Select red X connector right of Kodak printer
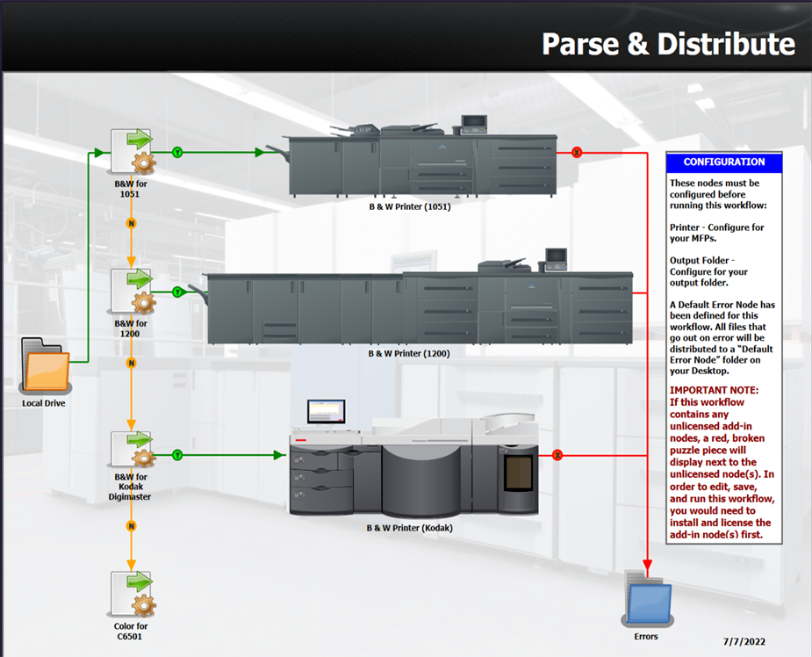The height and width of the screenshot is (657, 812). coord(557,455)
